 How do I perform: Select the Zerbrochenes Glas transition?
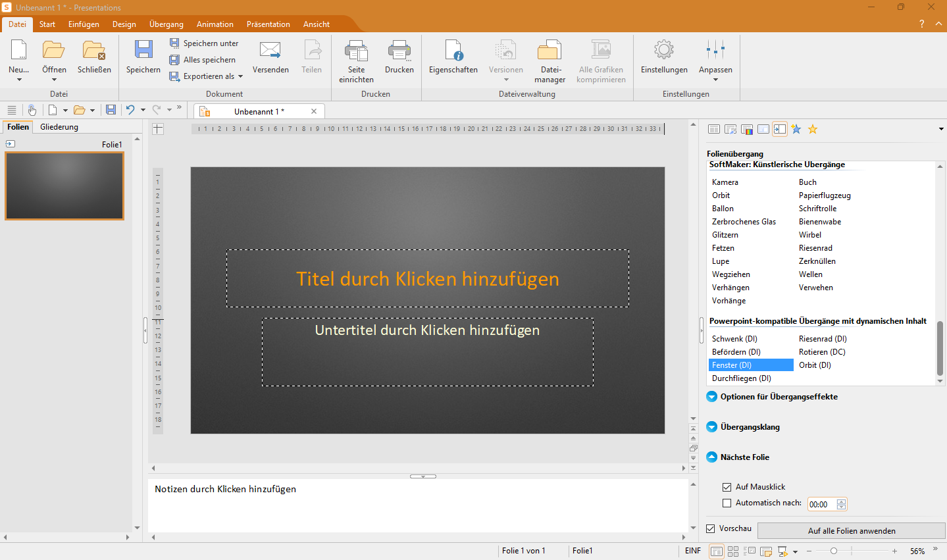[x=744, y=222]
